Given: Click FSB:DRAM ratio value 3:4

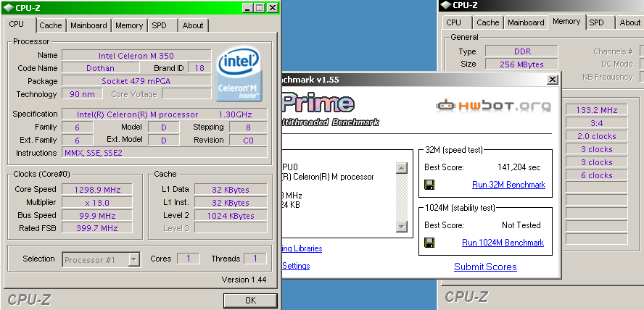Looking at the screenshot, I should pos(597,123).
